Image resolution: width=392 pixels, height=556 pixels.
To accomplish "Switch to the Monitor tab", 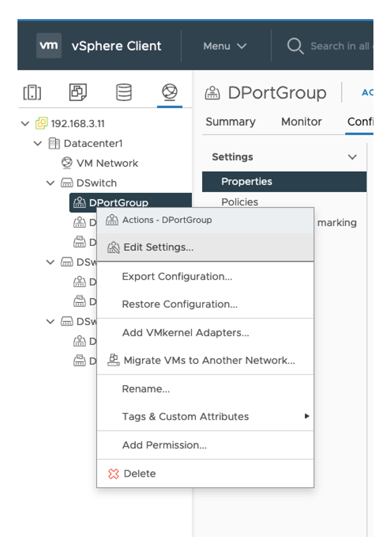I will coord(301,122).
